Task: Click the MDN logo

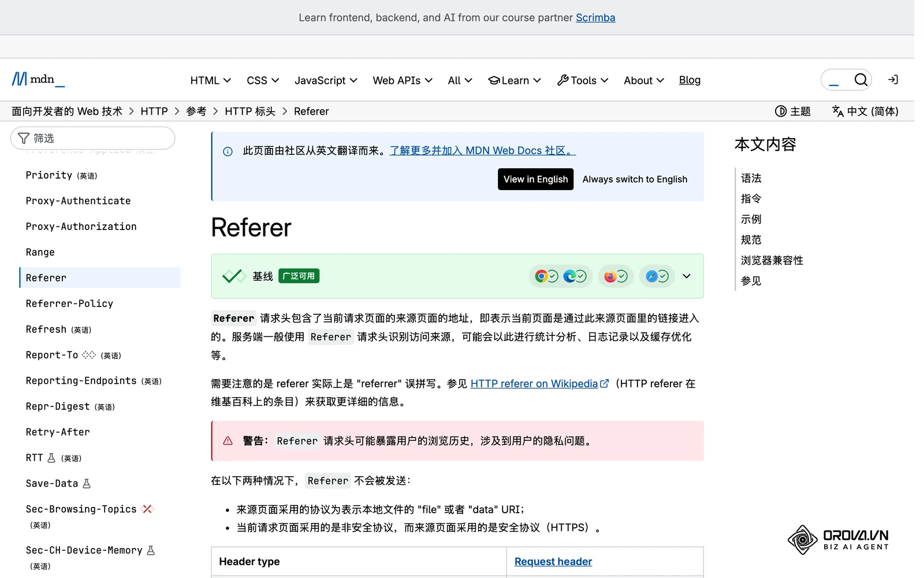Action: (38, 79)
